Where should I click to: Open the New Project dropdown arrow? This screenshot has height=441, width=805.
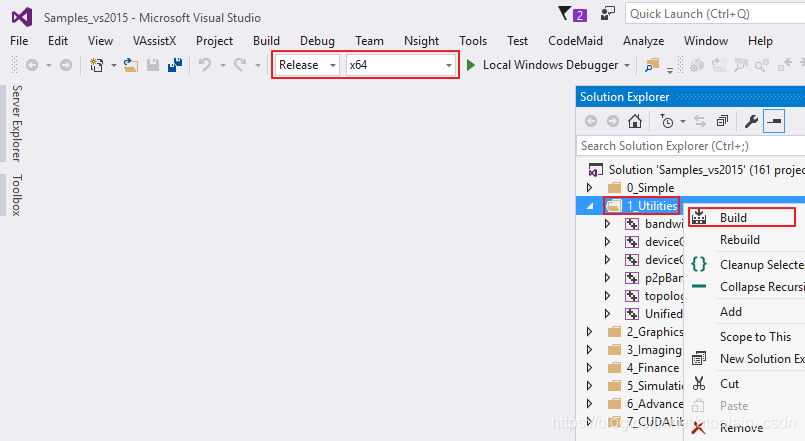tap(113, 66)
